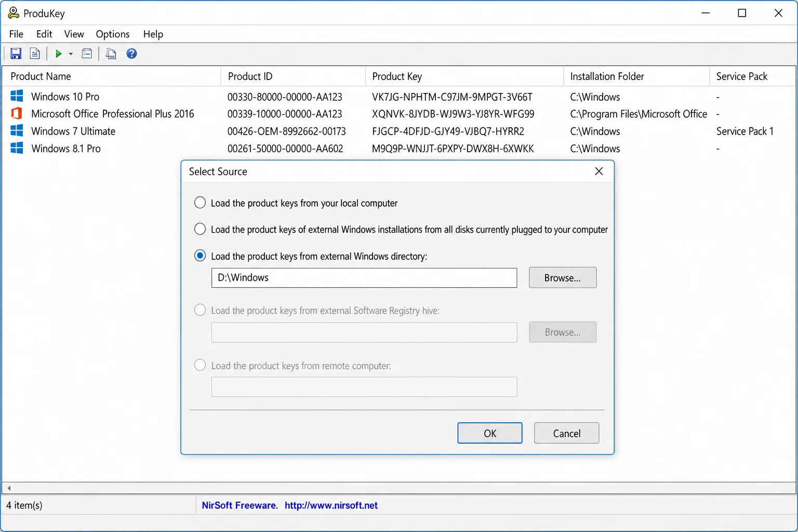Click the left arrow of the horizontal scrollbar

tap(9, 488)
